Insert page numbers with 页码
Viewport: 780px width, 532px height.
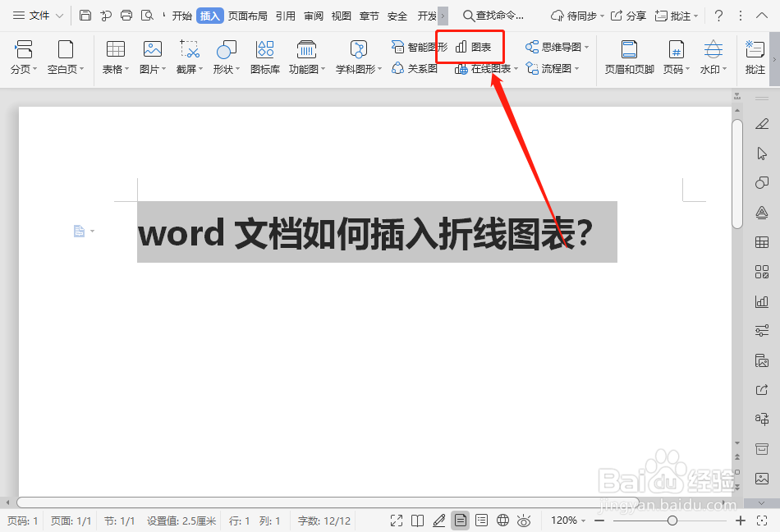click(x=676, y=57)
